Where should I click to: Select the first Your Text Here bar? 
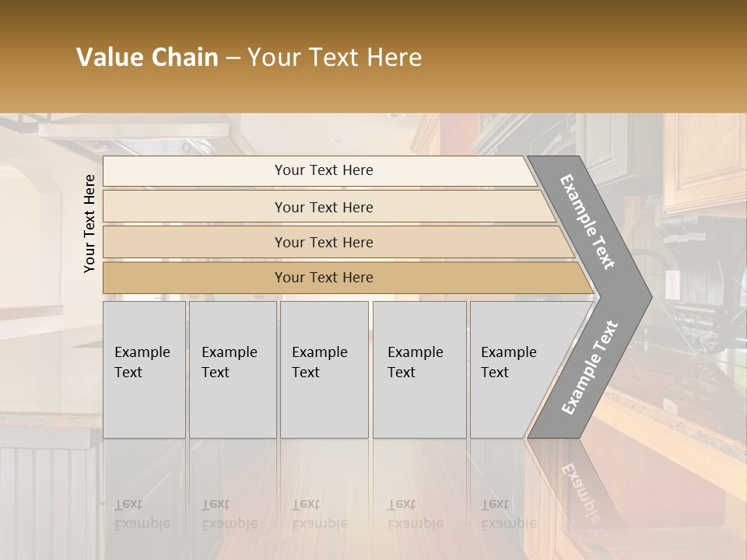click(320, 170)
